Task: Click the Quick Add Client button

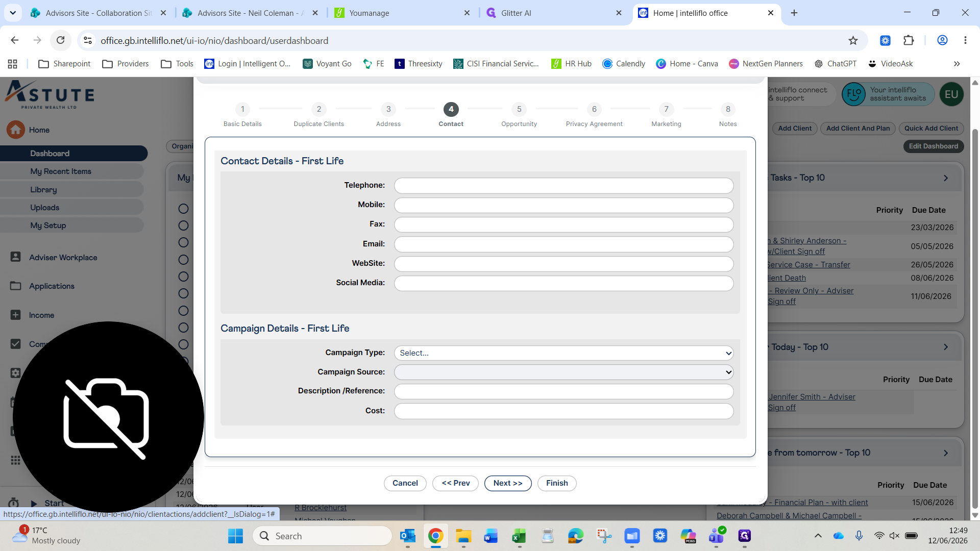Action: pyautogui.click(x=931, y=129)
